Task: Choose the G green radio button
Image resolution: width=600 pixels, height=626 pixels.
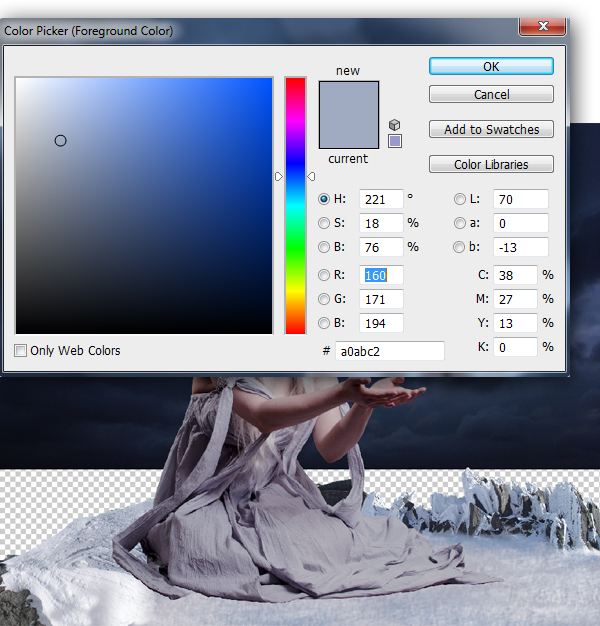Action: point(324,299)
